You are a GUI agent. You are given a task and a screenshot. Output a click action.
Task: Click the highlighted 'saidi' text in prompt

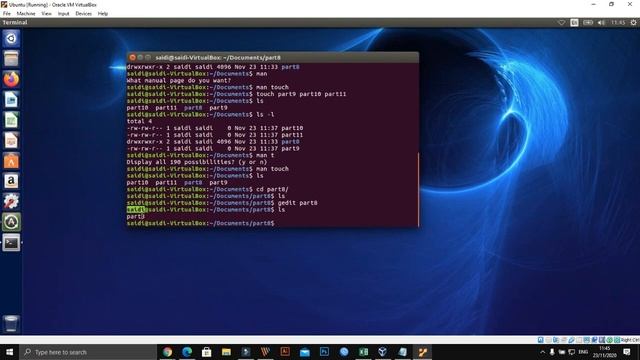(136, 210)
